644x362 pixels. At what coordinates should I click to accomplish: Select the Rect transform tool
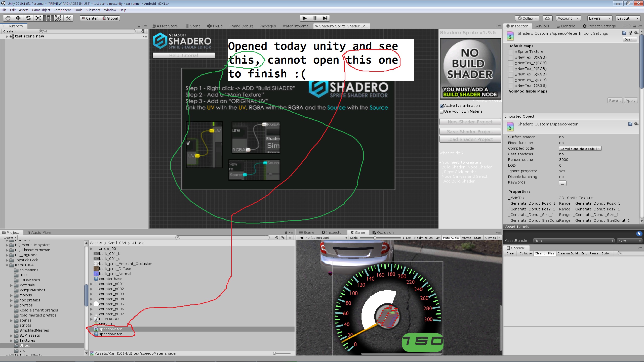[48, 18]
